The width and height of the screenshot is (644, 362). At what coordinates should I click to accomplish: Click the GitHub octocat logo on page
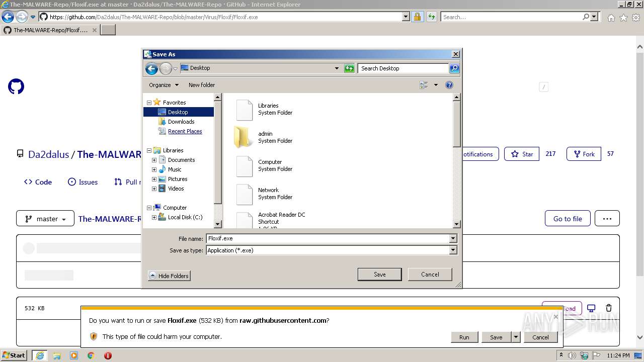click(x=16, y=86)
